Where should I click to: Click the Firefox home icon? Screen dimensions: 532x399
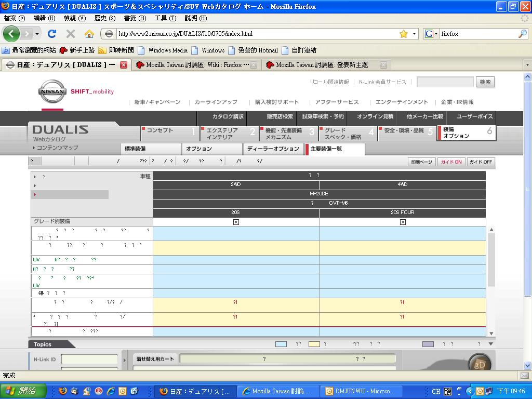[89, 34]
